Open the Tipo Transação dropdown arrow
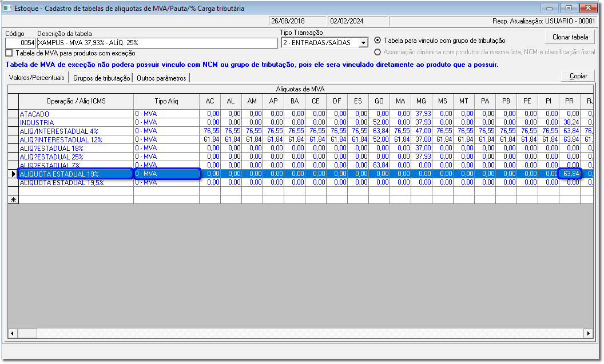 (x=363, y=43)
